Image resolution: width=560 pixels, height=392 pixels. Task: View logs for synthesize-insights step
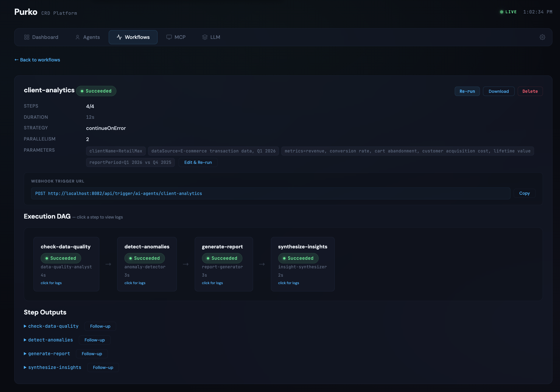pyautogui.click(x=289, y=283)
